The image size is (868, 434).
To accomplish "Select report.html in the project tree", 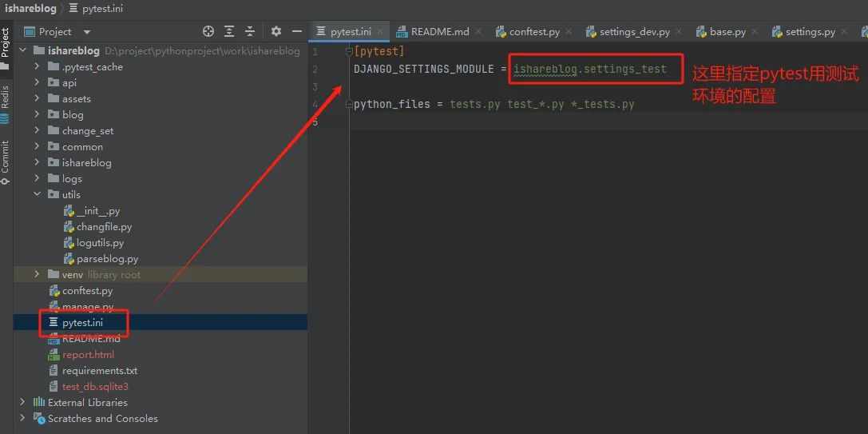I will 88,354.
